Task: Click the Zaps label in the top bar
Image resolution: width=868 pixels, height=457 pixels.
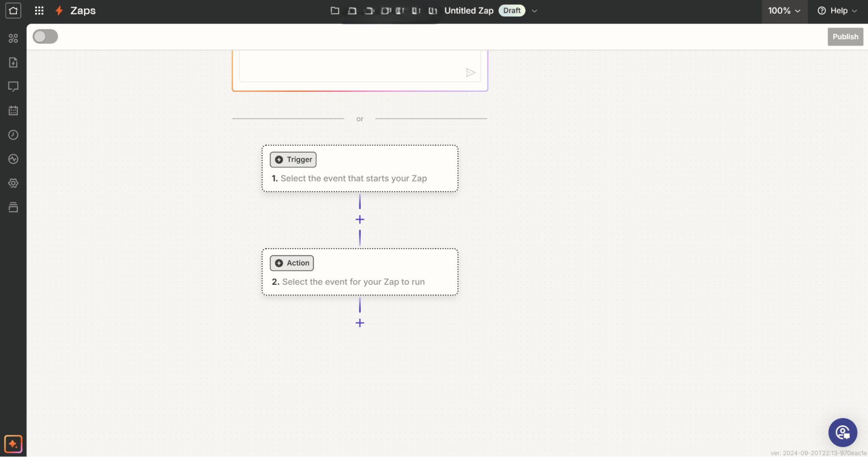Action: tap(83, 10)
